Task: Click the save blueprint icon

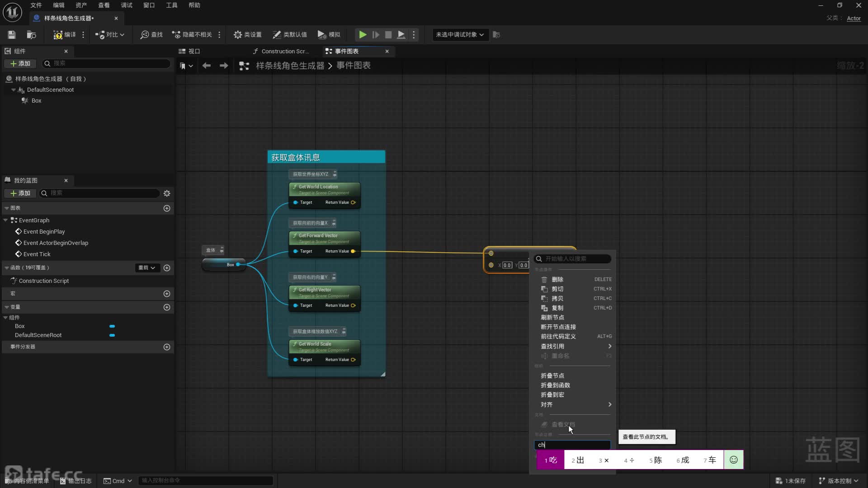Action: coord(12,35)
